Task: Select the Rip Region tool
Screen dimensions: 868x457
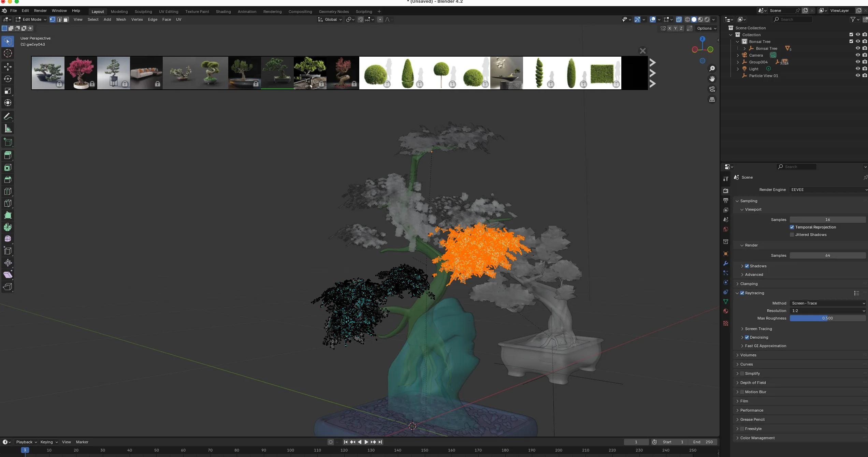Action: [x=8, y=287]
